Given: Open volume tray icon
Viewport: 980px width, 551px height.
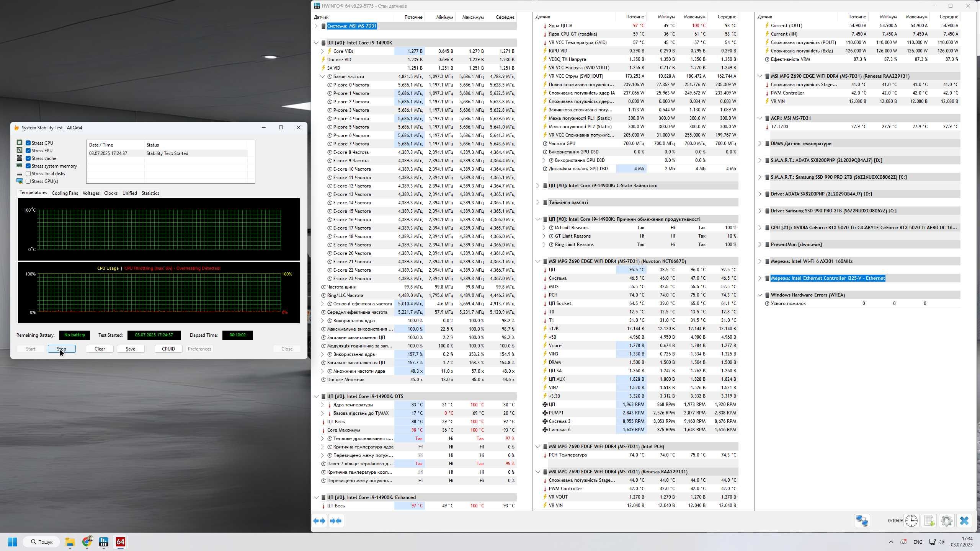Looking at the screenshot, I should coord(941,542).
